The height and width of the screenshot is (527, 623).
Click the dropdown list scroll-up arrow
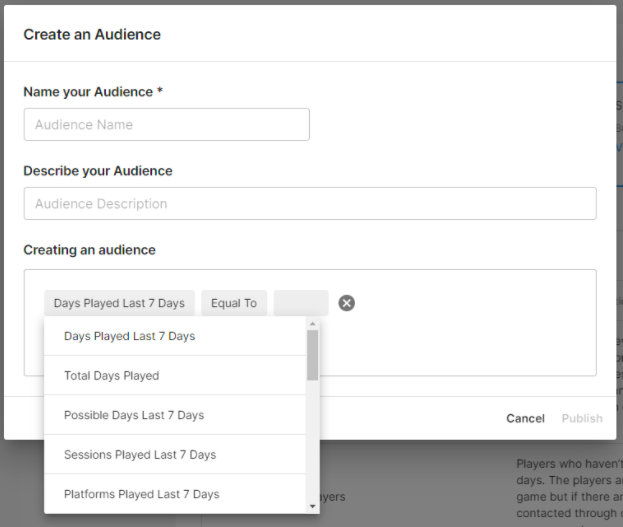point(313,323)
